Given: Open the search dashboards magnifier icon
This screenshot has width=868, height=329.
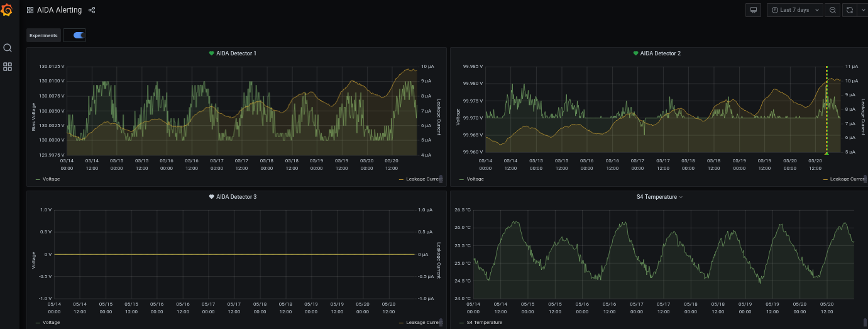Looking at the screenshot, I should pos(8,48).
